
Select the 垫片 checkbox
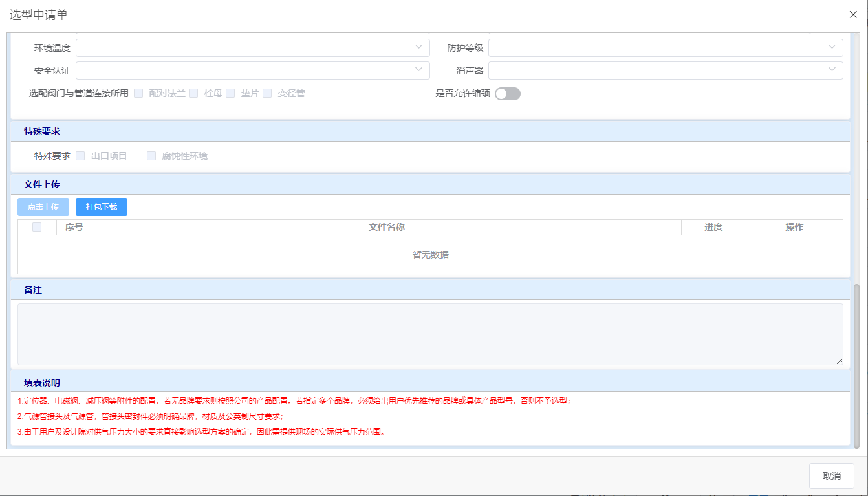[x=230, y=93]
